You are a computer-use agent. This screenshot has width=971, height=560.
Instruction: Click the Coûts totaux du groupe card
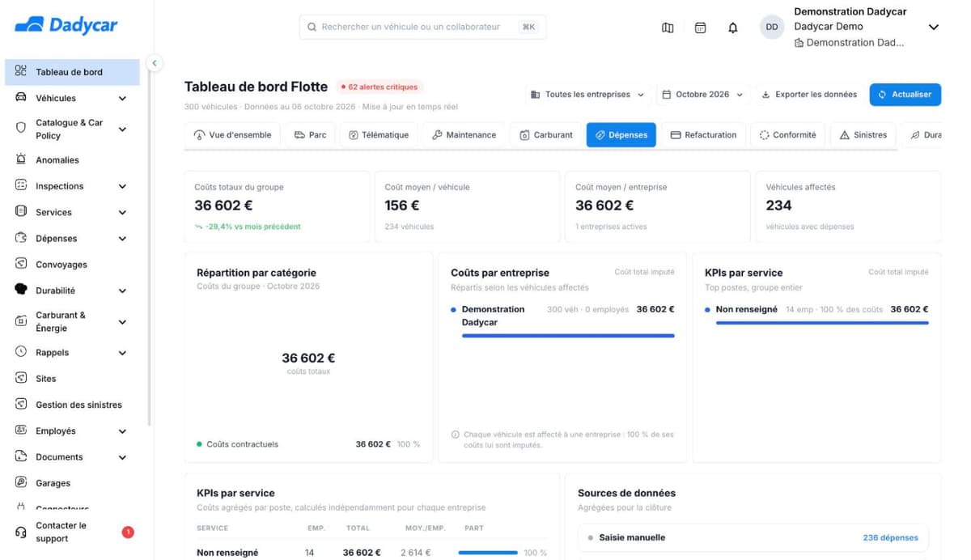click(277, 206)
